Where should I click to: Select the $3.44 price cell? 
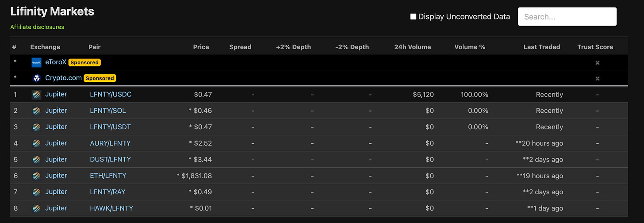point(200,159)
